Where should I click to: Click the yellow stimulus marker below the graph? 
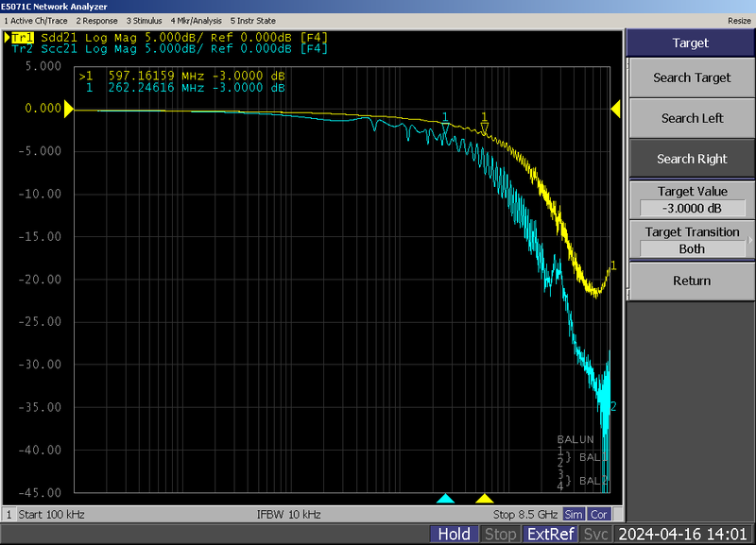click(x=485, y=498)
